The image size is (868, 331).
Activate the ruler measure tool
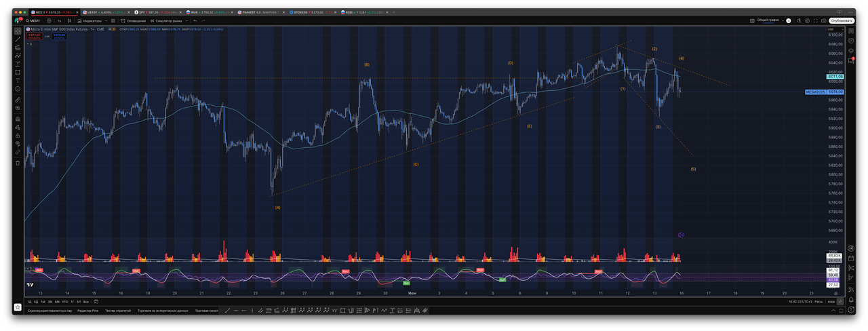click(18, 100)
